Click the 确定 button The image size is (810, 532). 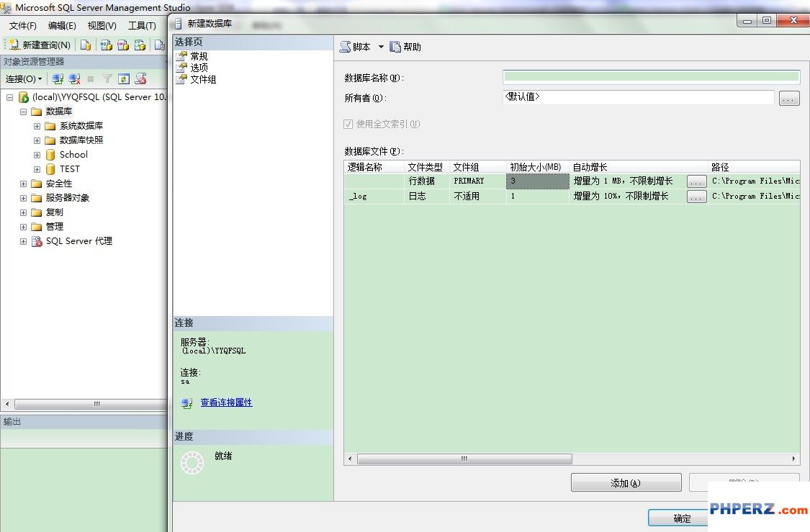click(x=682, y=518)
